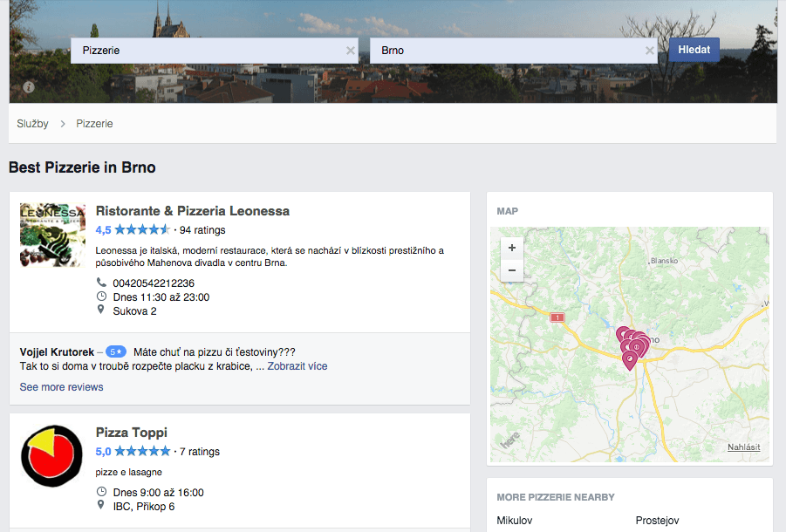The width and height of the screenshot is (786, 532).
Task: Expand review with Zobrazit více
Action: (x=297, y=366)
